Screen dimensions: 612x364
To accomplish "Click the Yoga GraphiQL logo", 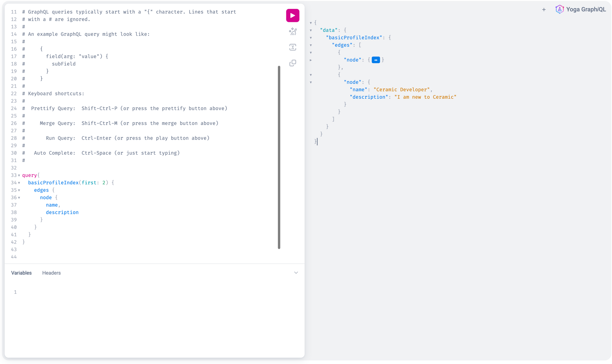I will (559, 9).
